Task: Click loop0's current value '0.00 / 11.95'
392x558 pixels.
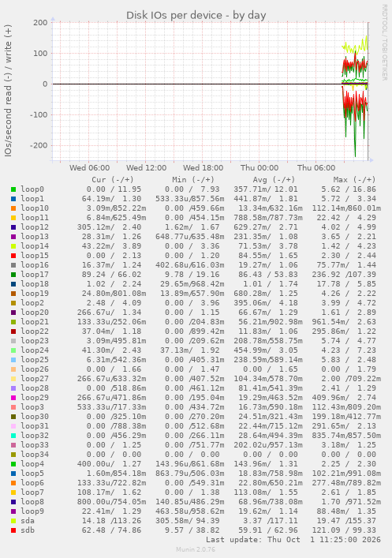Action: click(114, 189)
